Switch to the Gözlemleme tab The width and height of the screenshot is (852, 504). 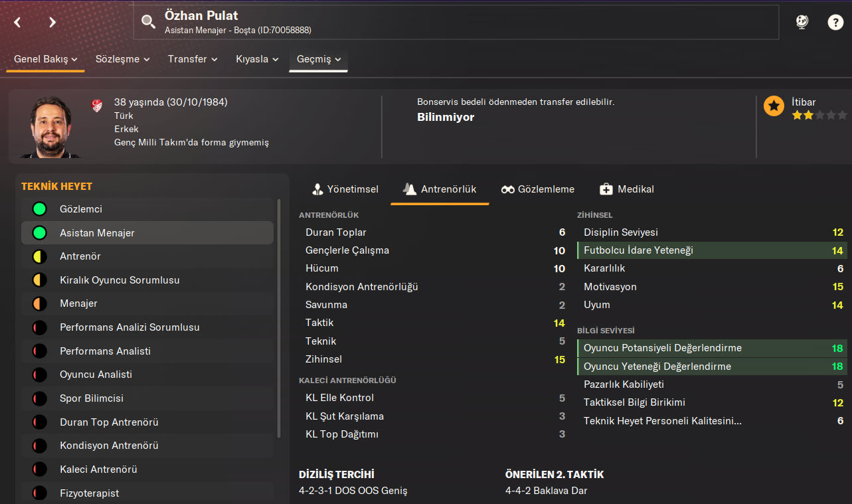(x=538, y=189)
